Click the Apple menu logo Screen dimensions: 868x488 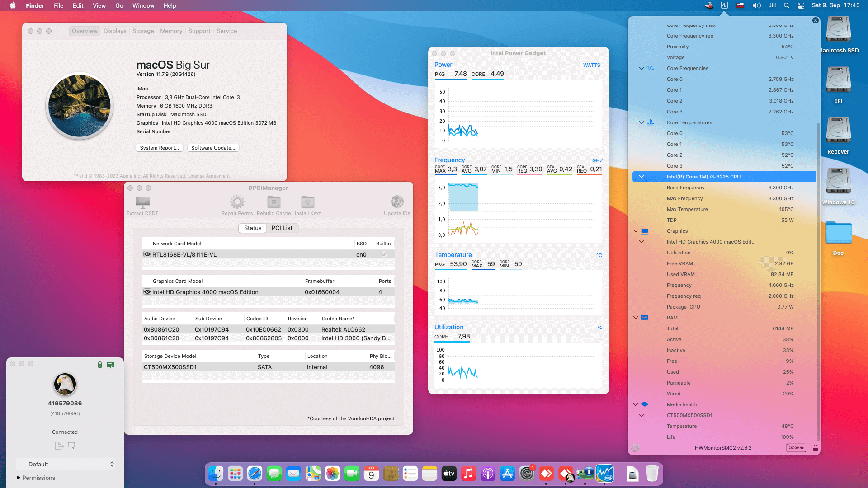(13, 5)
